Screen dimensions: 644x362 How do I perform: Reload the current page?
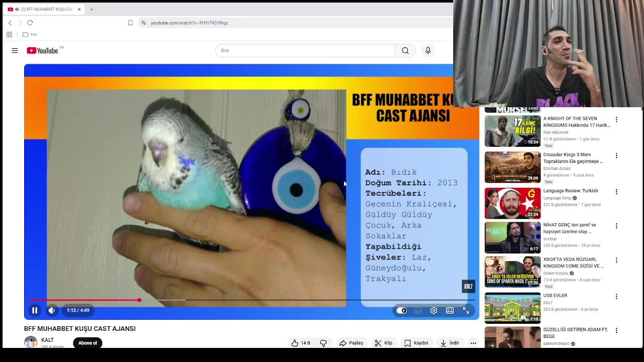pyautogui.click(x=30, y=23)
